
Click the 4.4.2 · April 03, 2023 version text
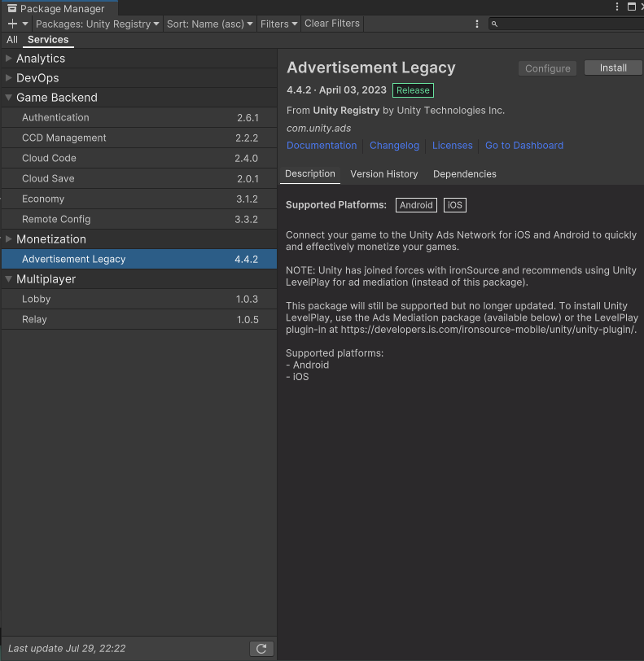coord(336,90)
